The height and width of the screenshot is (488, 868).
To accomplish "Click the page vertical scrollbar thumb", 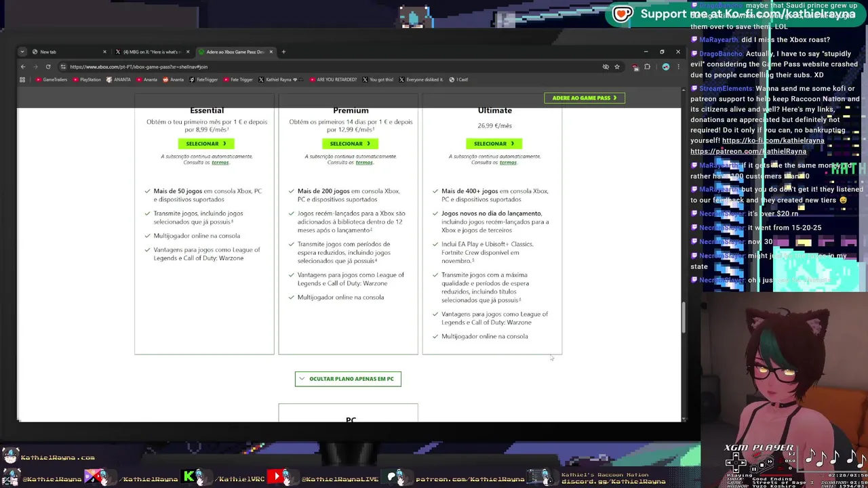I will [684, 317].
